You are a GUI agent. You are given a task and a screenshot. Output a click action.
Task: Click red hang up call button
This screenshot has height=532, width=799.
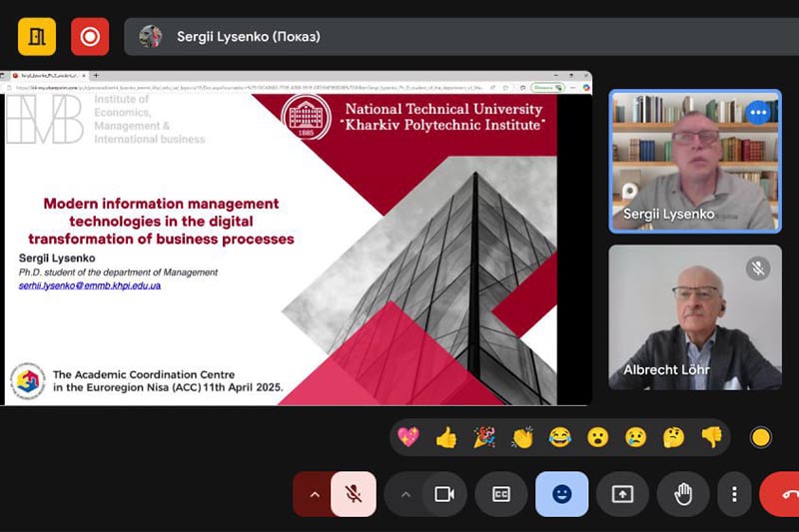780,494
